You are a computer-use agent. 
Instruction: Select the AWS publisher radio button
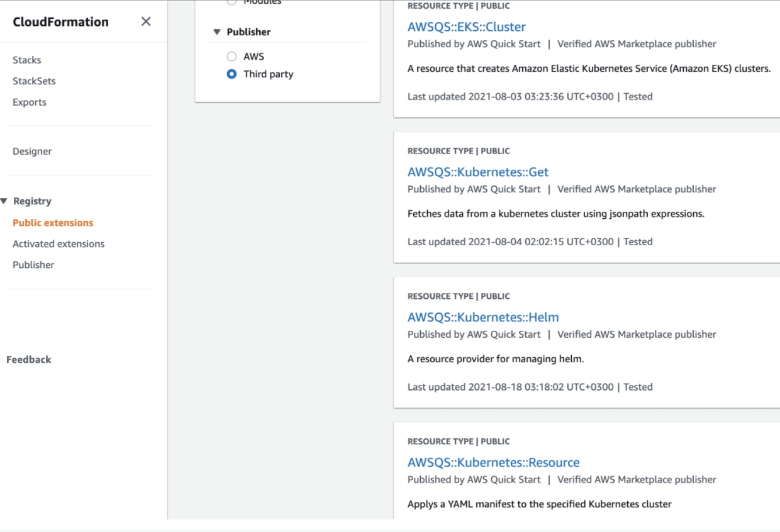(231, 56)
